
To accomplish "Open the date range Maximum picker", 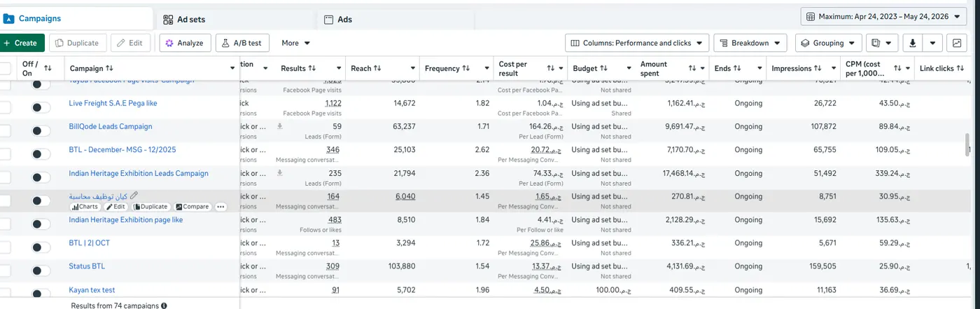I will (883, 16).
